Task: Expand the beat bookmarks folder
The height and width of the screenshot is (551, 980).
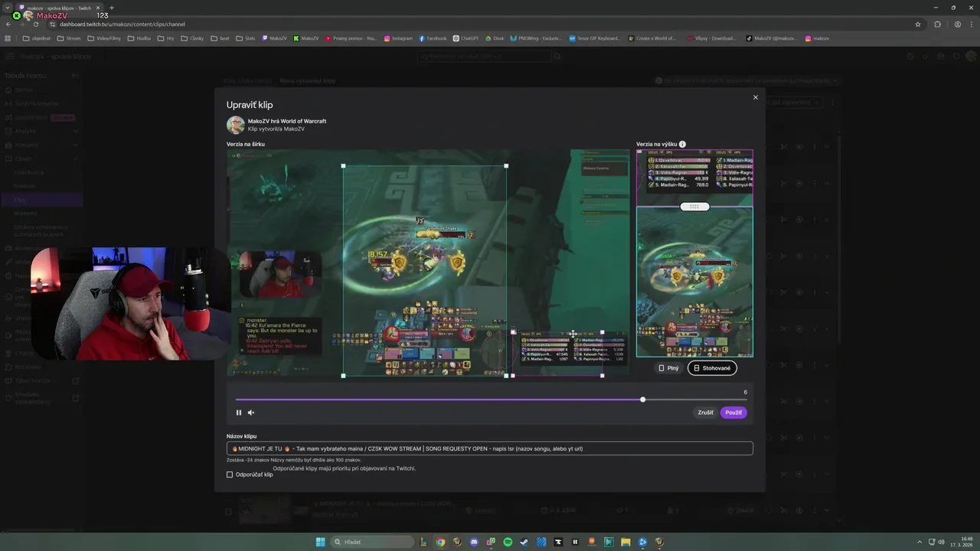Action: tap(220, 38)
